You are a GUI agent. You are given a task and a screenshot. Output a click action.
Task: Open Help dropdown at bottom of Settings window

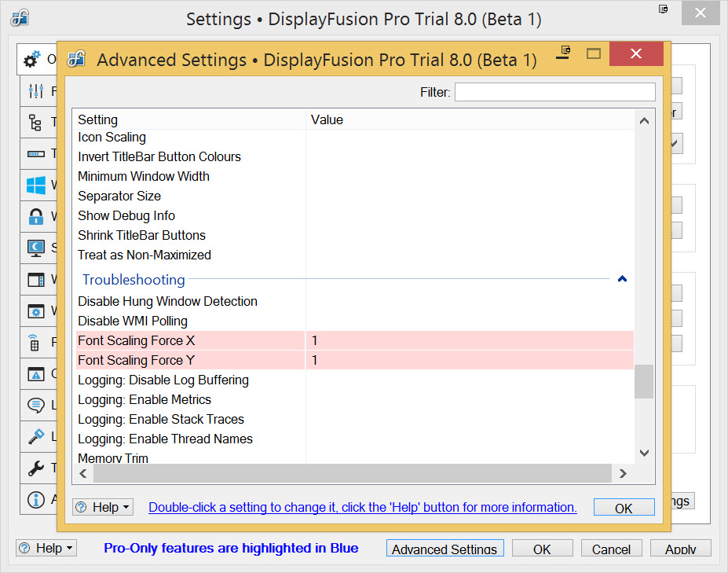click(x=46, y=548)
